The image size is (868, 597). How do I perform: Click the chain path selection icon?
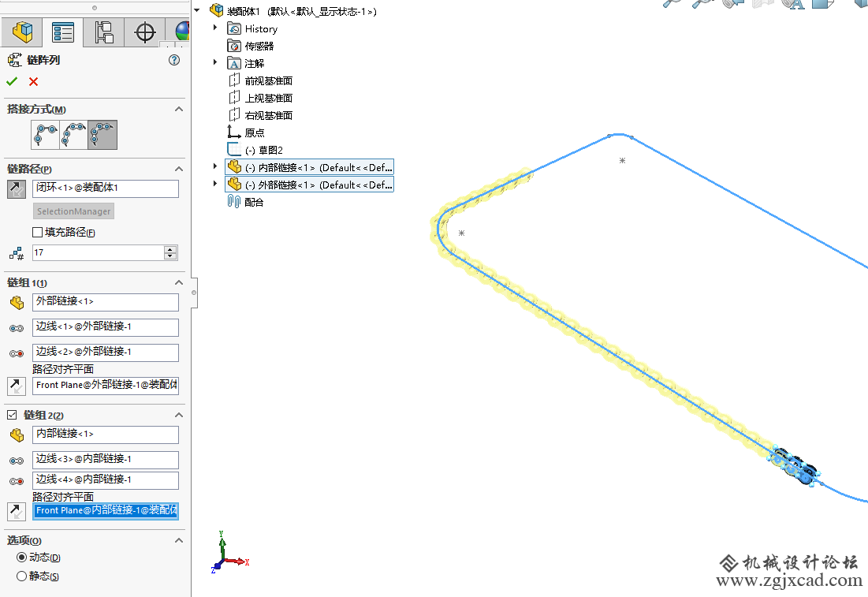16,188
